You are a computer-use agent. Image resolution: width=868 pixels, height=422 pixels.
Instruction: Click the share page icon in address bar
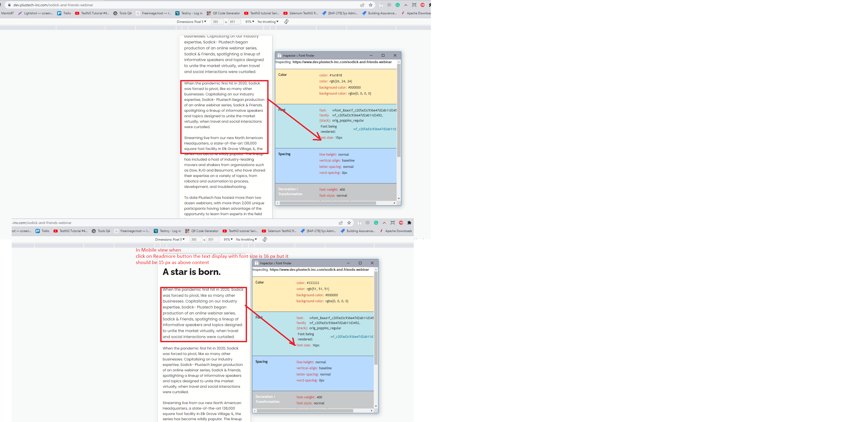click(x=362, y=5)
